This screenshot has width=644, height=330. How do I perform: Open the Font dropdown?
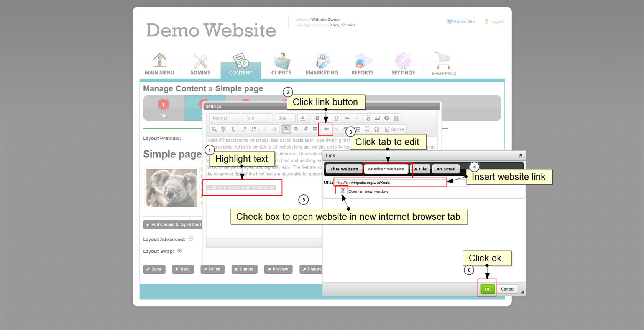pos(258,118)
